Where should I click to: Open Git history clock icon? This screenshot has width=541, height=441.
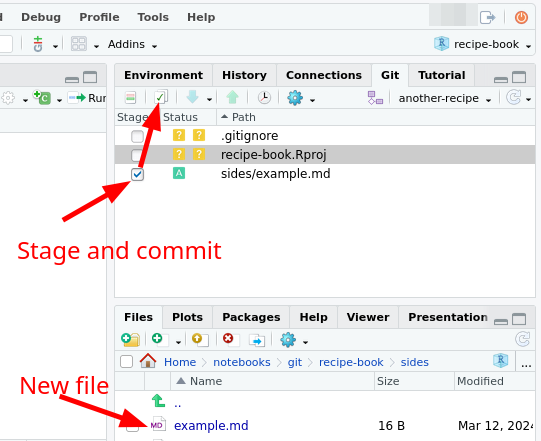(264, 98)
